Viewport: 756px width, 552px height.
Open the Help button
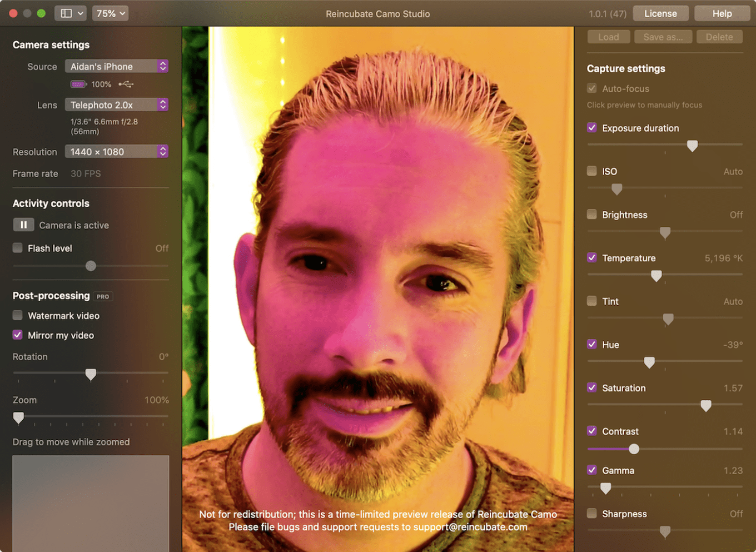coord(722,13)
